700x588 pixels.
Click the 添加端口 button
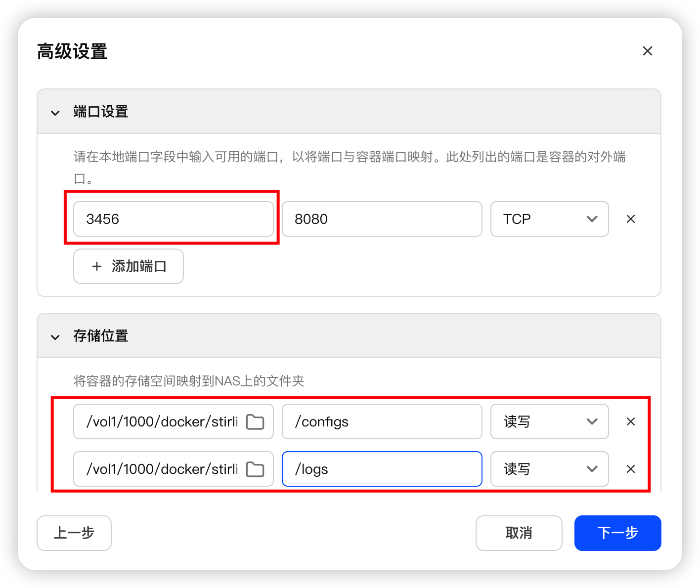coord(129,266)
